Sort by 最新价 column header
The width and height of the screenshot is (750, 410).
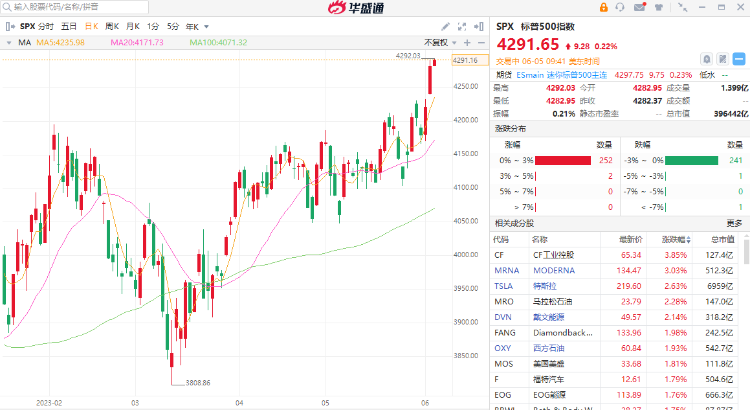click(631, 240)
